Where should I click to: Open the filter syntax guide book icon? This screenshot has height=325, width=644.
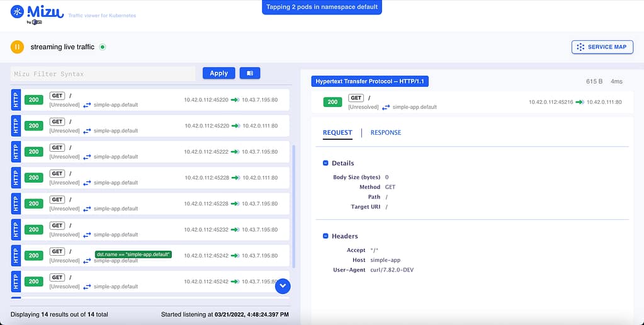250,73
